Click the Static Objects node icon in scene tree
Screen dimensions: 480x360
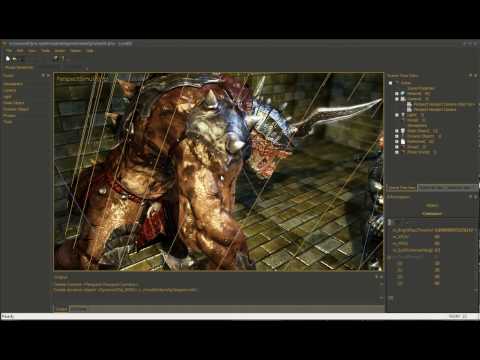[x=403, y=131]
